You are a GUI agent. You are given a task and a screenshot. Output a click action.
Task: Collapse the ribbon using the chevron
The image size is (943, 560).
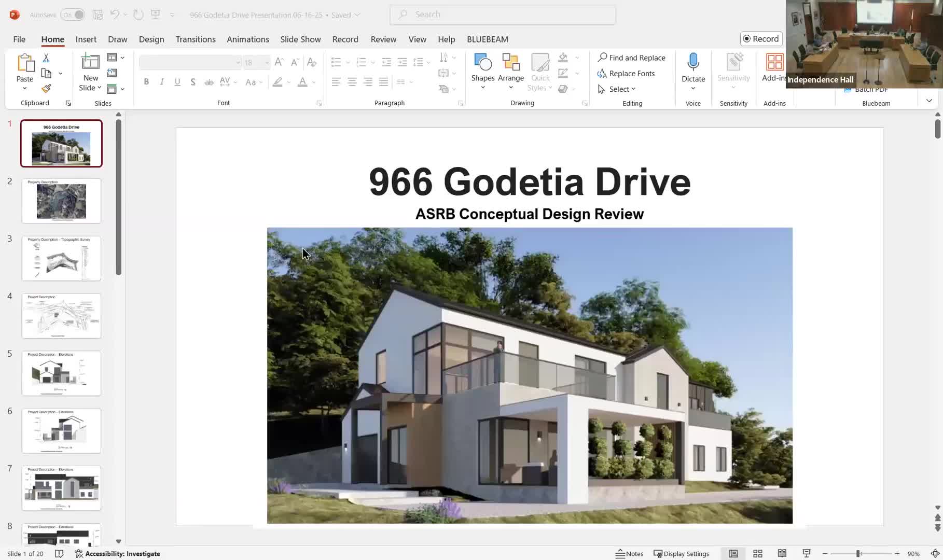[x=929, y=101]
